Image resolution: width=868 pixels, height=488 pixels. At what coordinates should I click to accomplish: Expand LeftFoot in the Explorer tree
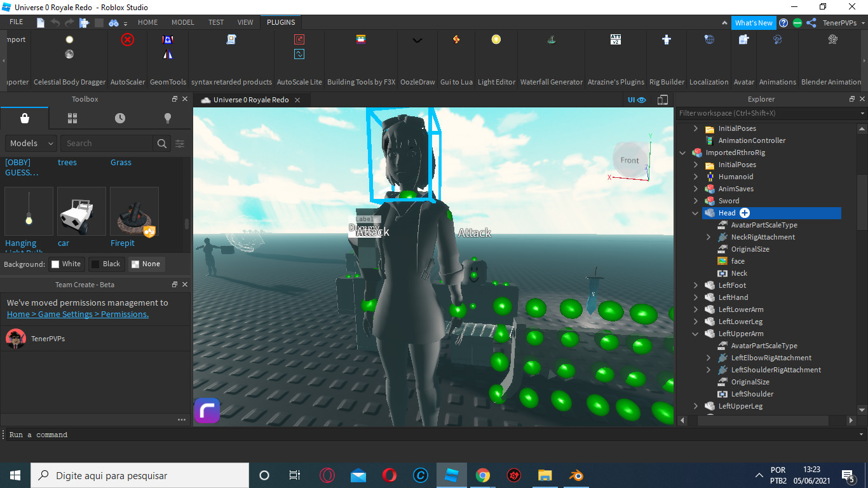click(695, 285)
